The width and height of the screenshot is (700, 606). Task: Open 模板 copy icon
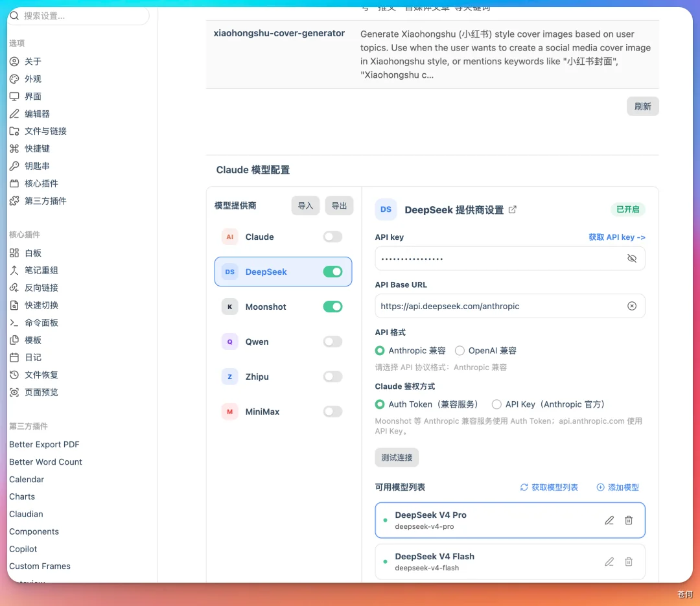[14, 340]
